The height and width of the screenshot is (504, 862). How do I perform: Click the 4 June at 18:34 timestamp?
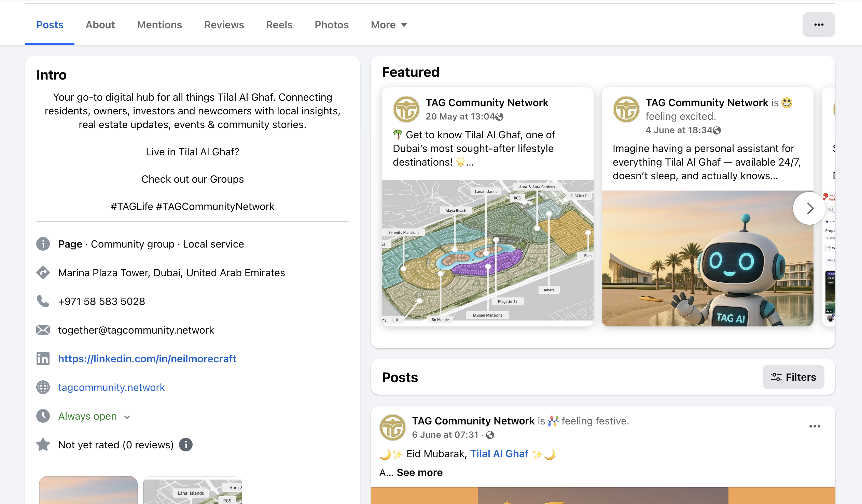pos(679,130)
